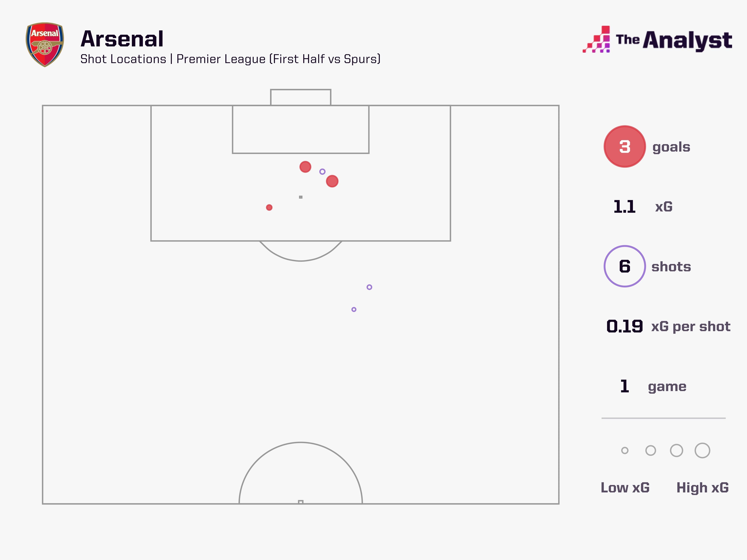This screenshot has height=560, width=747.
Task: Click The Analyst logo icon
Action: coord(596,40)
